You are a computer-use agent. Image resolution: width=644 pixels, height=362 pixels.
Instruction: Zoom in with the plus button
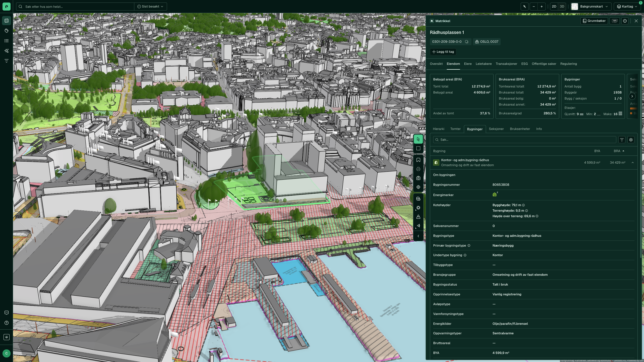click(542, 7)
